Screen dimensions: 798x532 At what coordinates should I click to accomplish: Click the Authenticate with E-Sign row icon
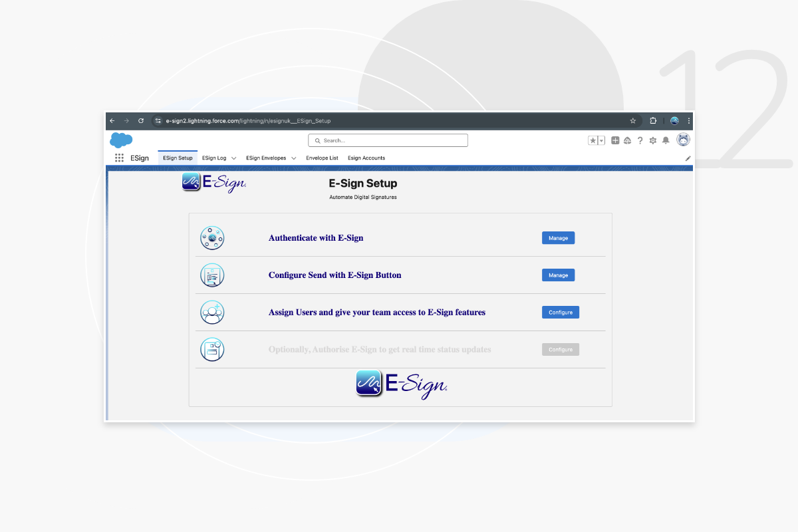click(212, 238)
